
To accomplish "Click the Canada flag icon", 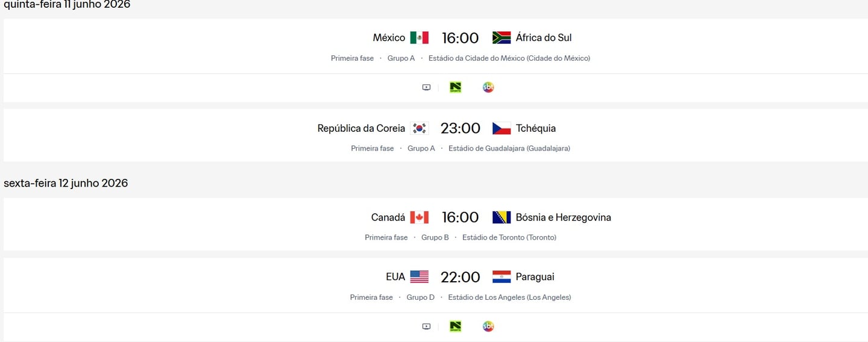I will coord(420,217).
